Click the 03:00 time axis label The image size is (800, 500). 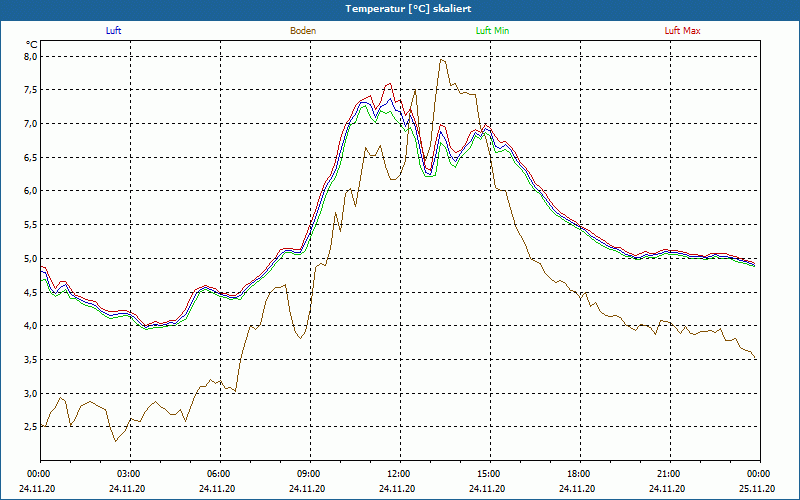131,474
